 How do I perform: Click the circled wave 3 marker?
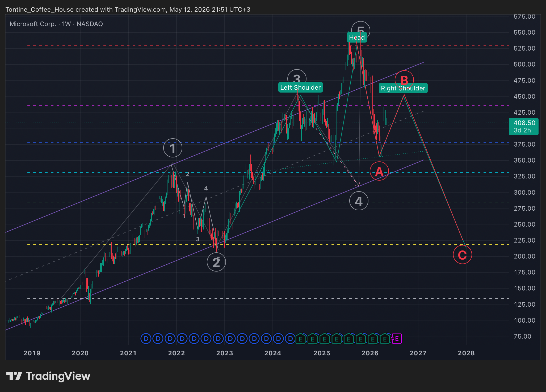click(x=297, y=78)
